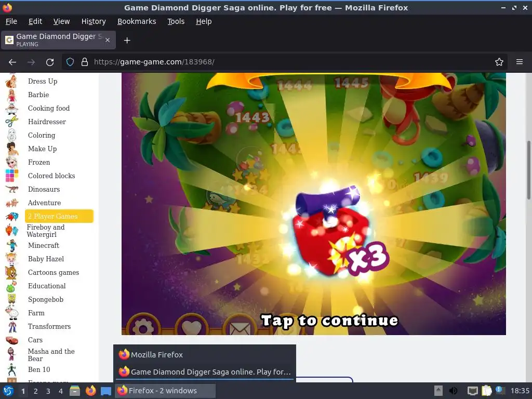This screenshot has height=399, width=532.
Task: Open the Baby Hazel games link
Action: tap(46, 259)
